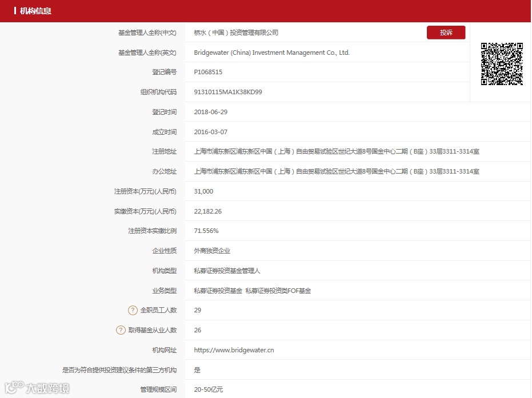Screen dimensions: 532x398
Task: Click management scale range 20-50亿元
Action: [209, 390]
